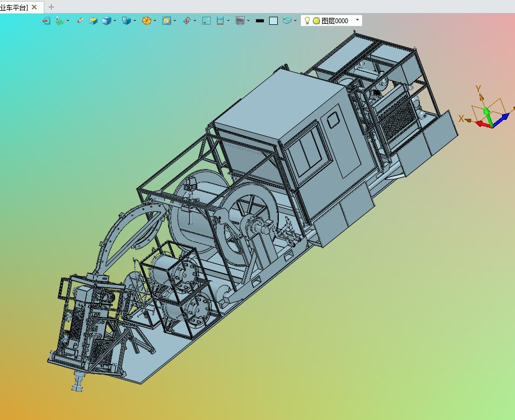Click the XYZ coordinate axis triad
The width and height of the screenshot is (515, 420).
(487, 109)
